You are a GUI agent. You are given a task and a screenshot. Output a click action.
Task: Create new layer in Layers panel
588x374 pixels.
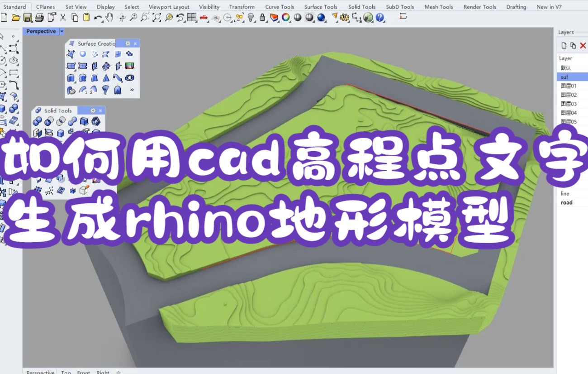564,45
